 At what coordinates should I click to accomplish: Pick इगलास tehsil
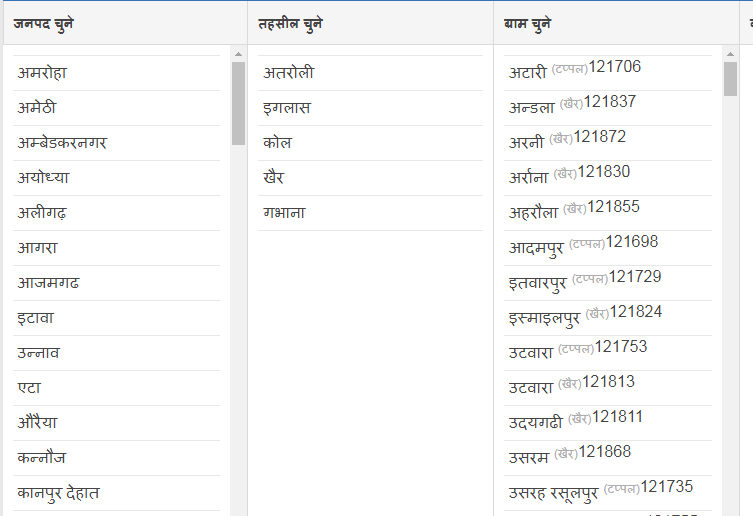tap(287, 108)
